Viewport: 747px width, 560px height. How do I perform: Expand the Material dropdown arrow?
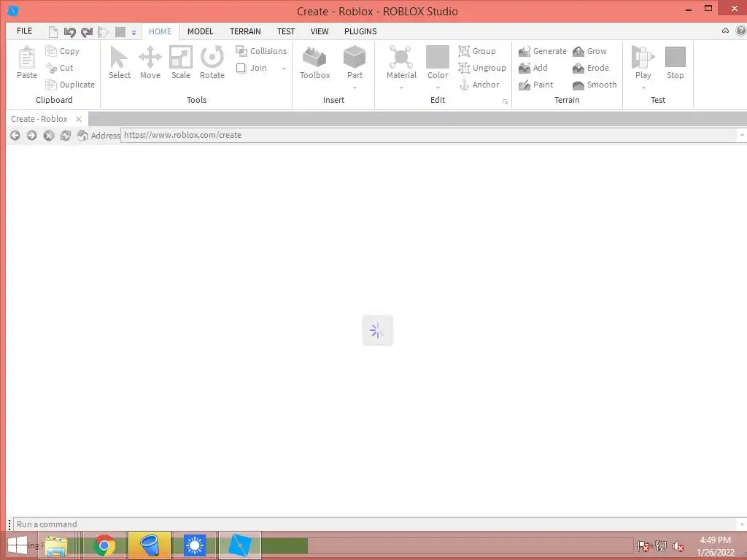pos(401,87)
